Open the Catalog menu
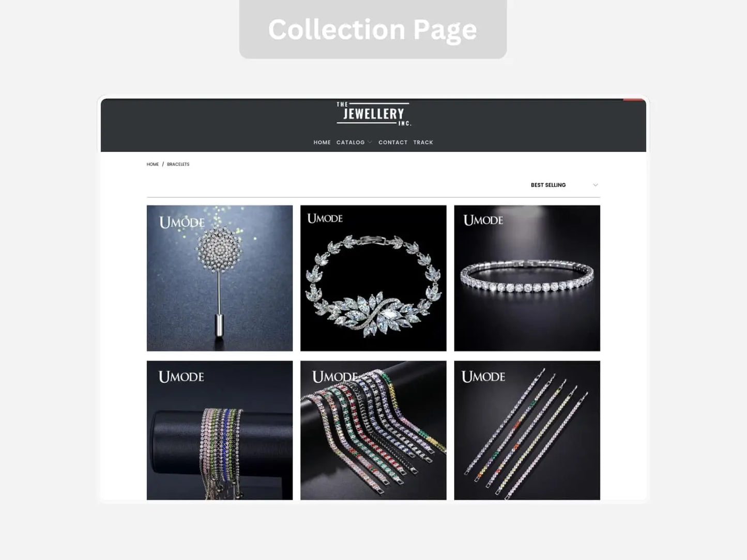The image size is (747, 560). click(350, 143)
